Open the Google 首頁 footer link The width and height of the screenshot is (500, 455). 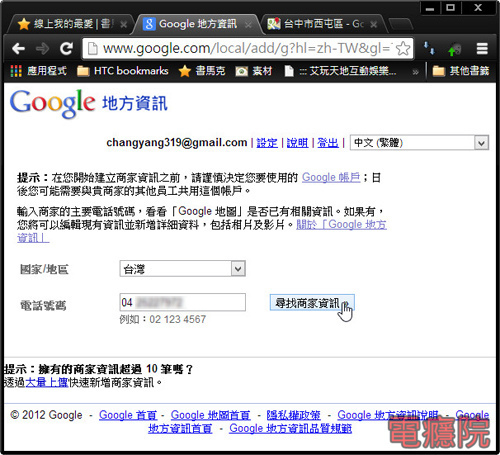[x=128, y=415]
